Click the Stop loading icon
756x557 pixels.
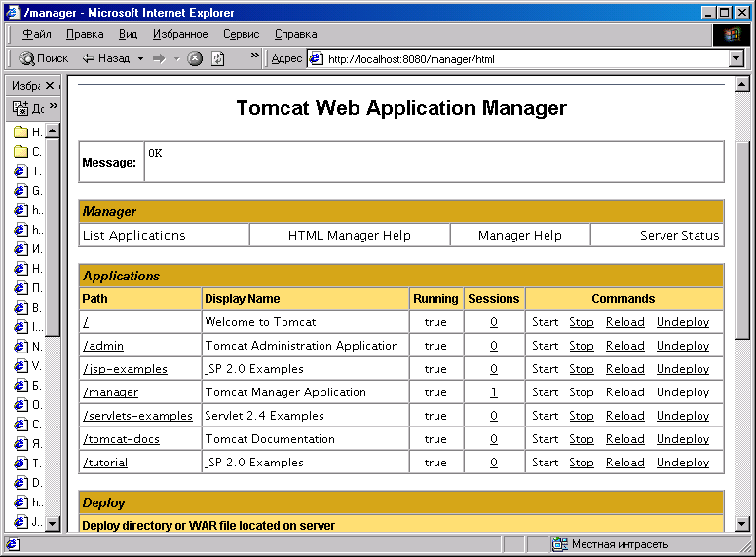click(195, 58)
